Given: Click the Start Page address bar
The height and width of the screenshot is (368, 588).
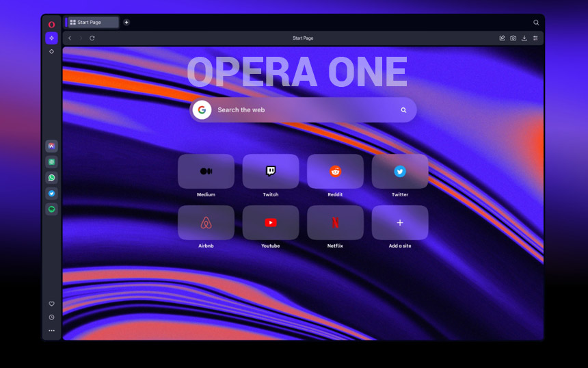Looking at the screenshot, I should pyautogui.click(x=303, y=38).
